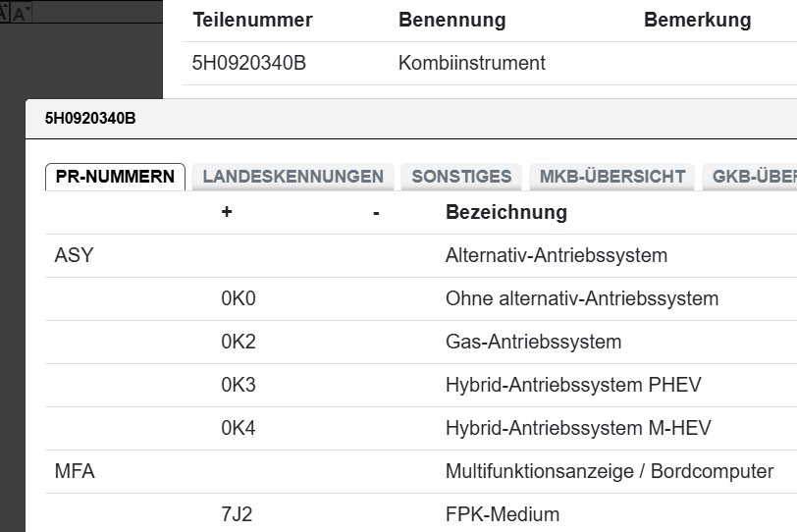The image size is (797, 532).
Task: Select the MFA group row
Action: pos(75,471)
